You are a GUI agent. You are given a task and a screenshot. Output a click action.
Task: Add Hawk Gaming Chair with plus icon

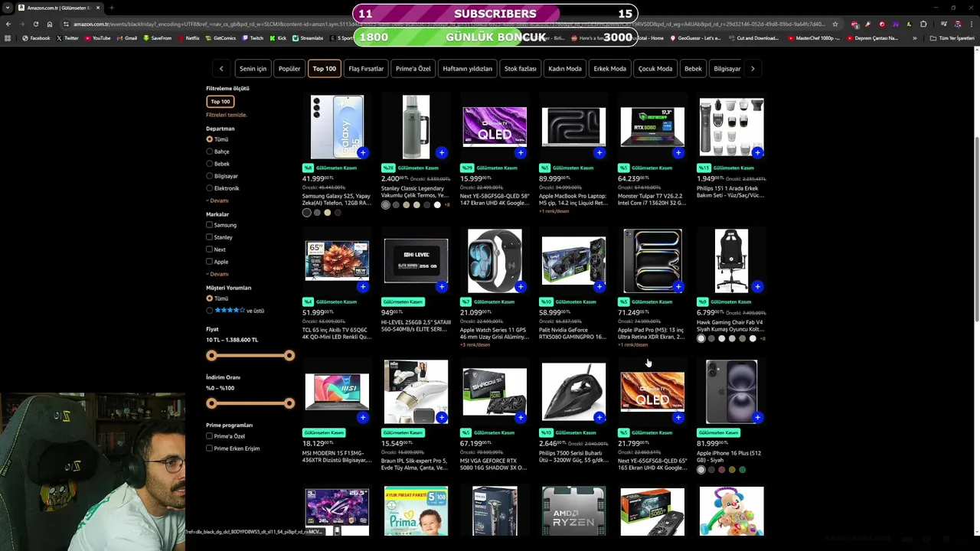[x=757, y=286]
